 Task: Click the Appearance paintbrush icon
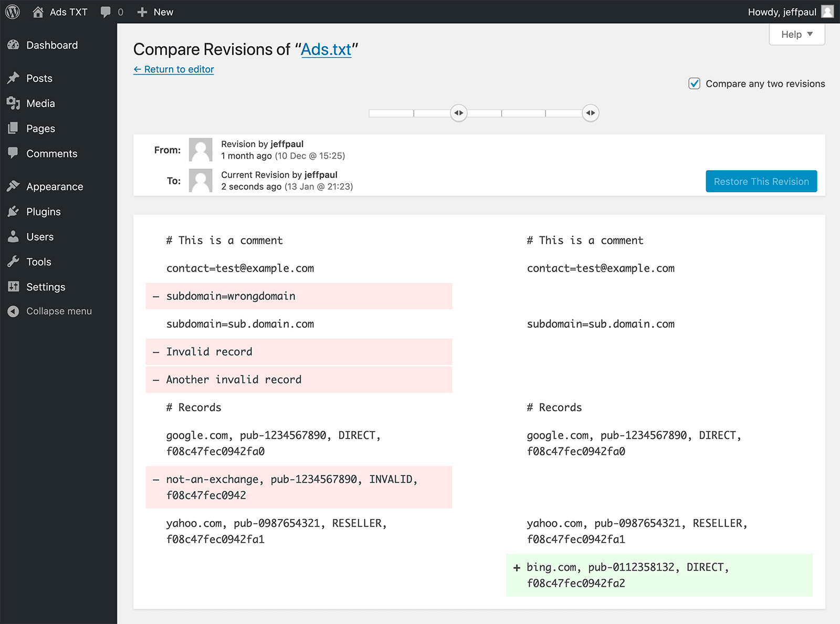[x=13, y=186]
